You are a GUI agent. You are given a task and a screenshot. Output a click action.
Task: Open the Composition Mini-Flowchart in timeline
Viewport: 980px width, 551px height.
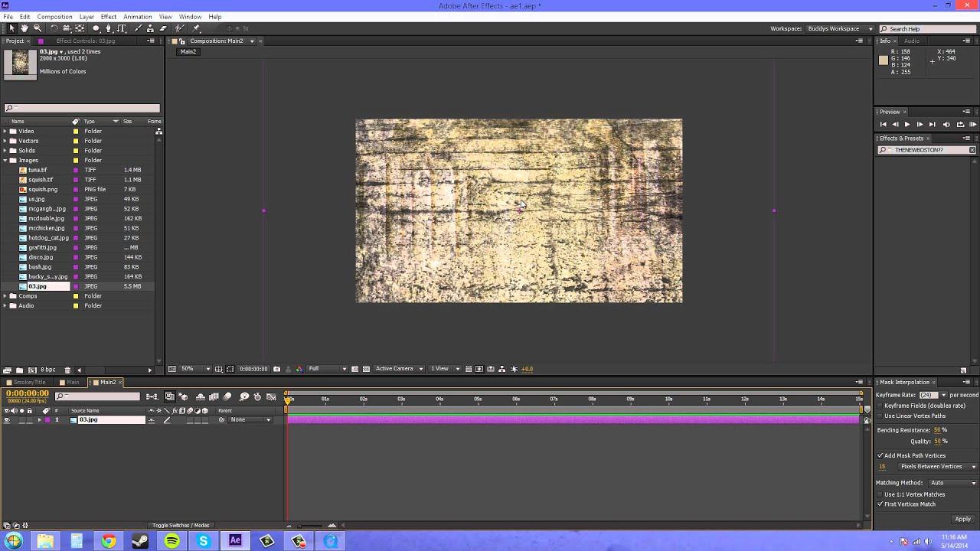[152, 396]
